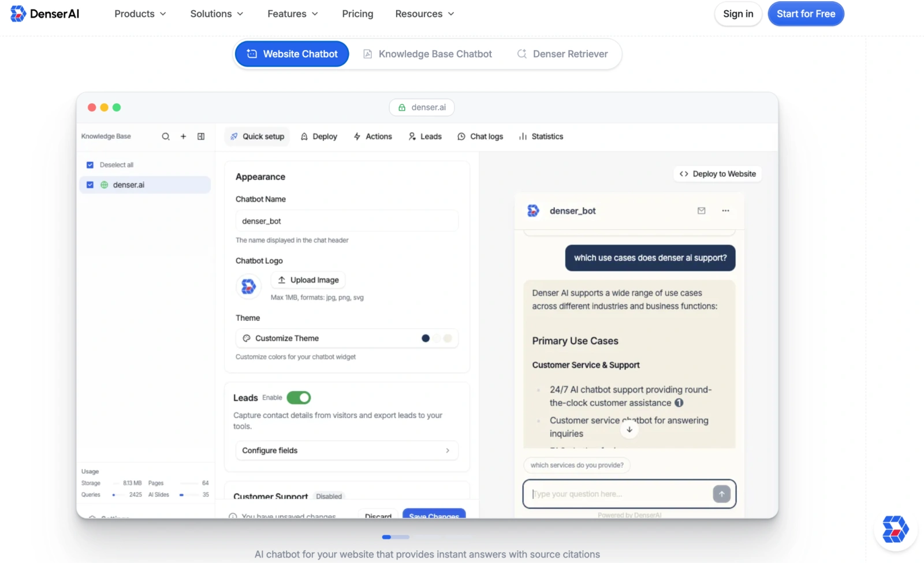Image resolution: width=924 pixels, height=563 pixels.
Task: Expand the Resources dropdown menu
Action: pyautogui.click(x=424, y=14)
